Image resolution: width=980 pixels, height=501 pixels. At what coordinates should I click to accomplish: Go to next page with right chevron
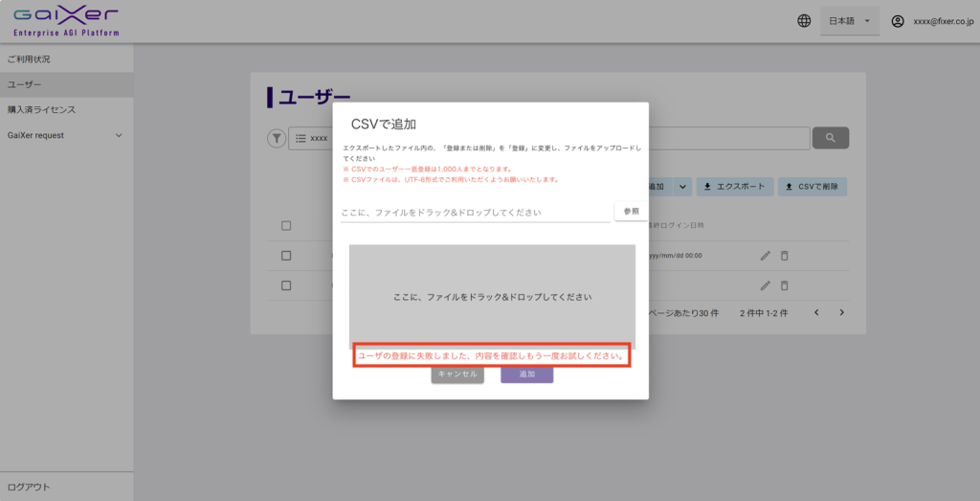click(x=842, y=312)
